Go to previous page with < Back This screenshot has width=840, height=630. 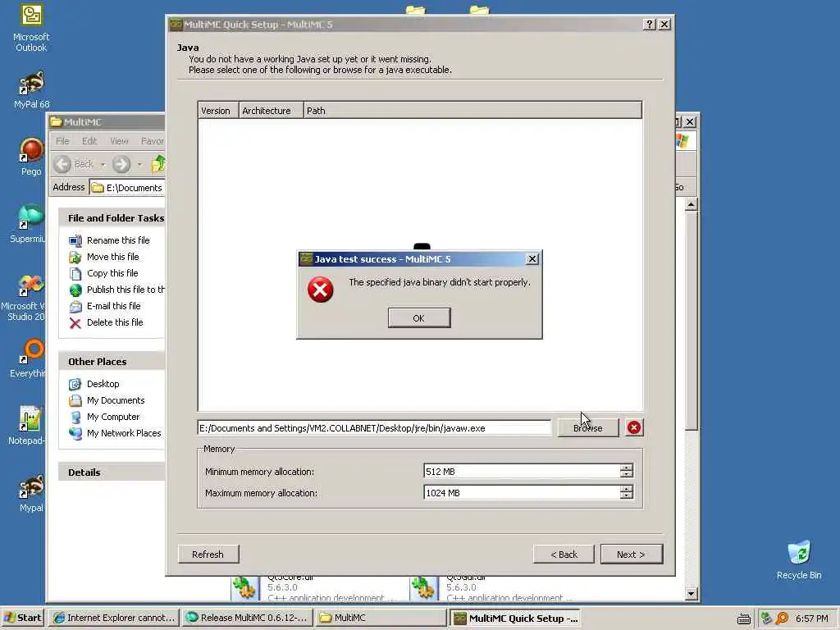[564, 554]
